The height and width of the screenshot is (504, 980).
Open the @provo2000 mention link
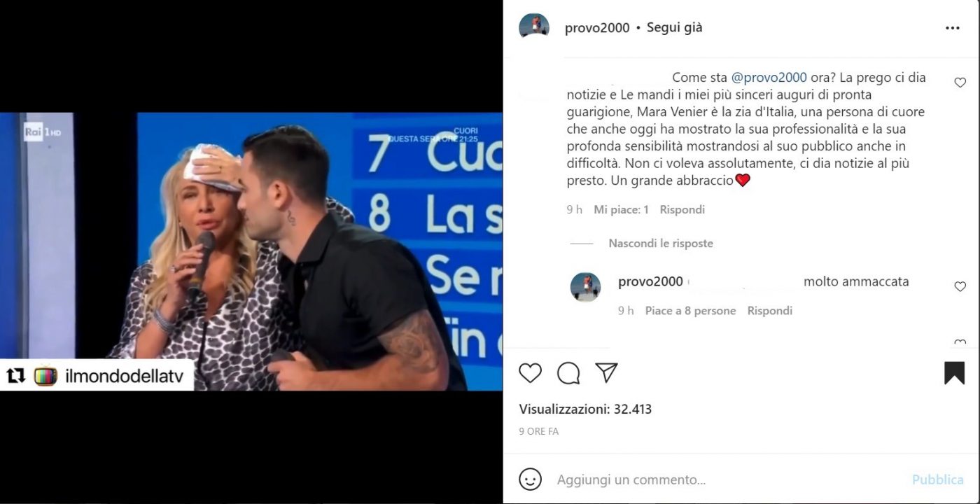(x=769, y=78)
